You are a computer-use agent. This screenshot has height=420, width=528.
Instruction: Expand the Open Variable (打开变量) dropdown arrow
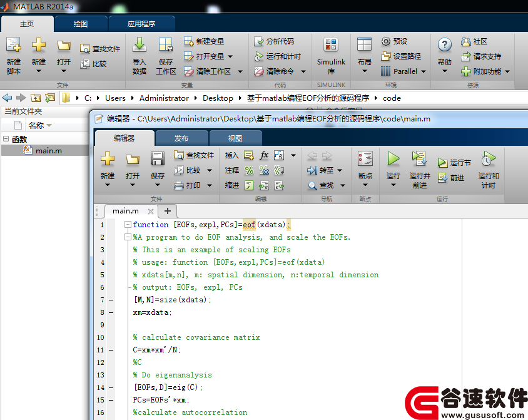coord(230,56)
